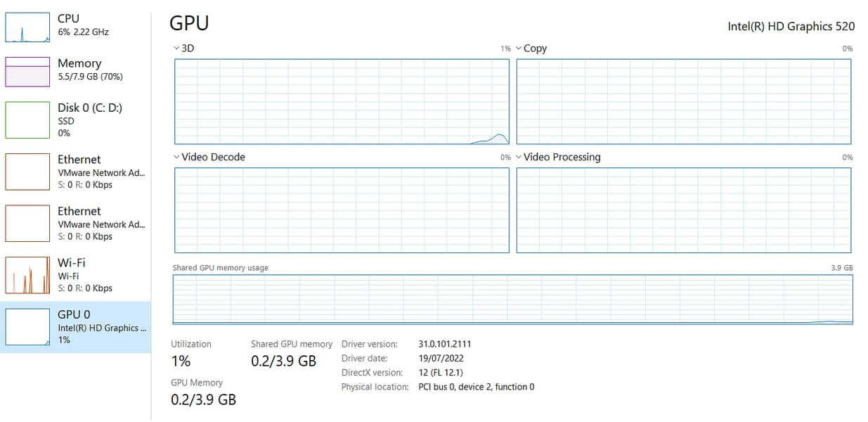The height and width of the screenshot is (422, 868).
Task: Open the 3D graph engine dropdown
Action: (176, 49)
